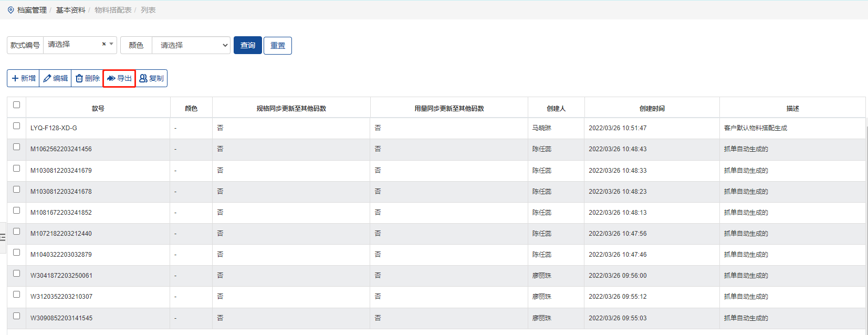Toggle the sidebar collapse handle on left edge
The image size is (868, 335).
3,237
